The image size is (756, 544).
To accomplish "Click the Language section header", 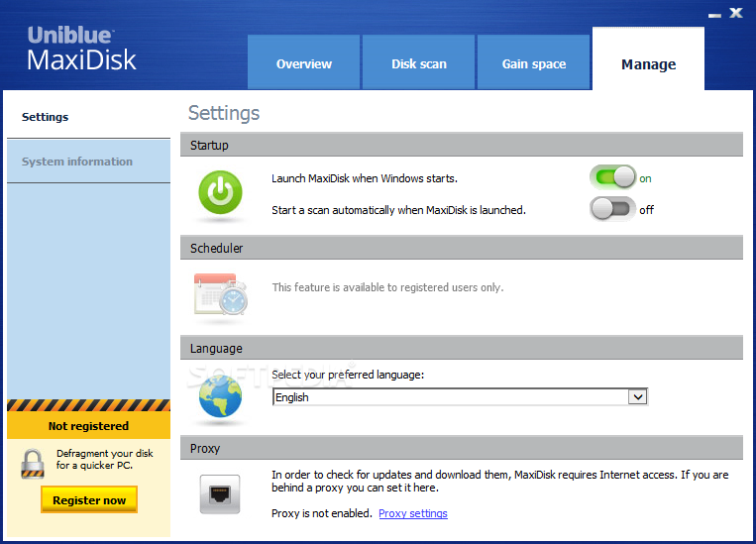I will coord(462,348).
